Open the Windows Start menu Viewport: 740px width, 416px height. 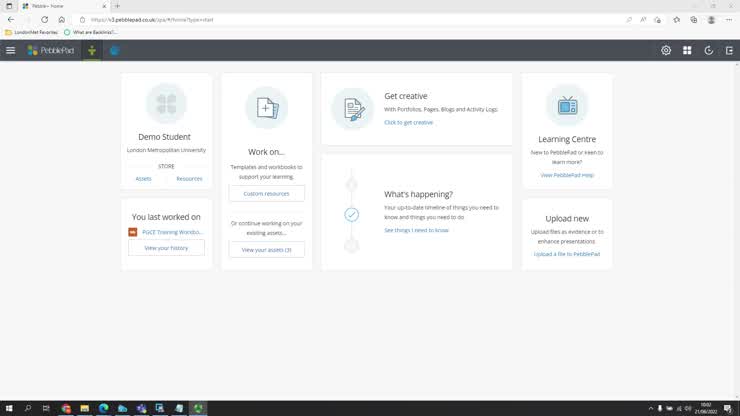tap(9, 408)
